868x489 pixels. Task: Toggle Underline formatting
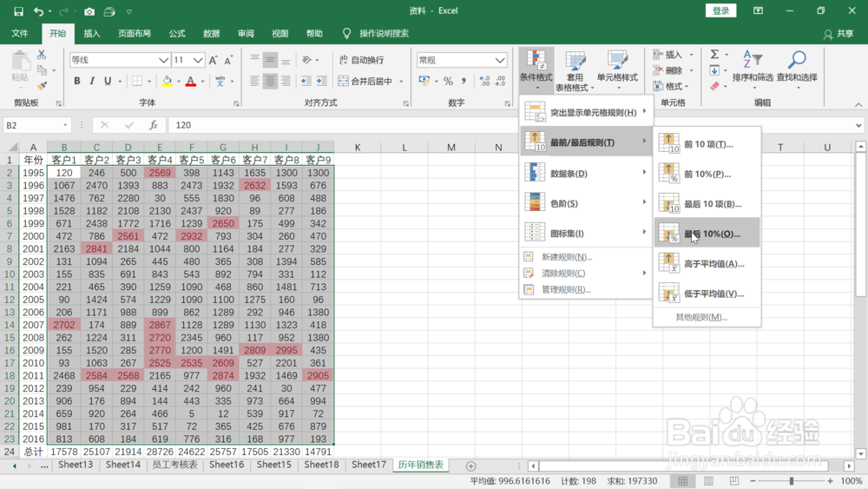(108, 82)
